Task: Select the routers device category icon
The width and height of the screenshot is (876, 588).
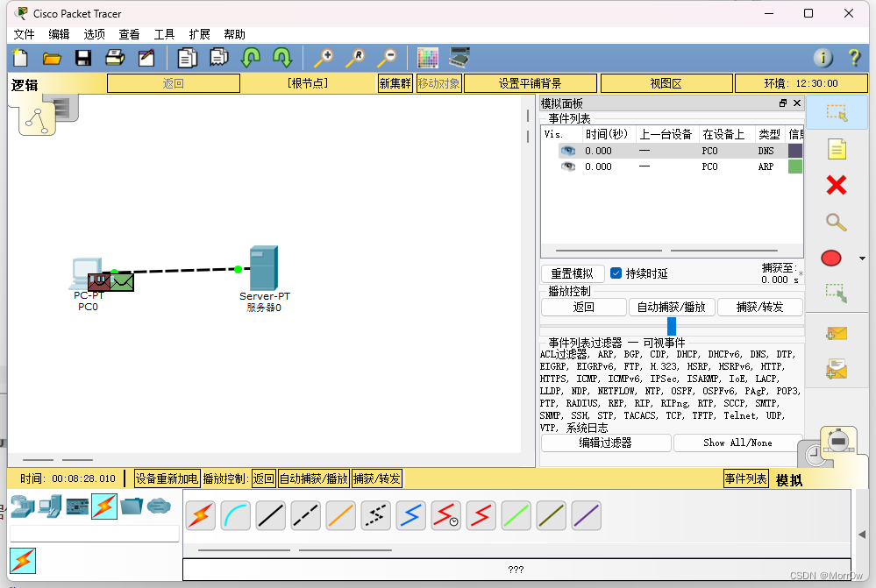Action: click(23, 507)
